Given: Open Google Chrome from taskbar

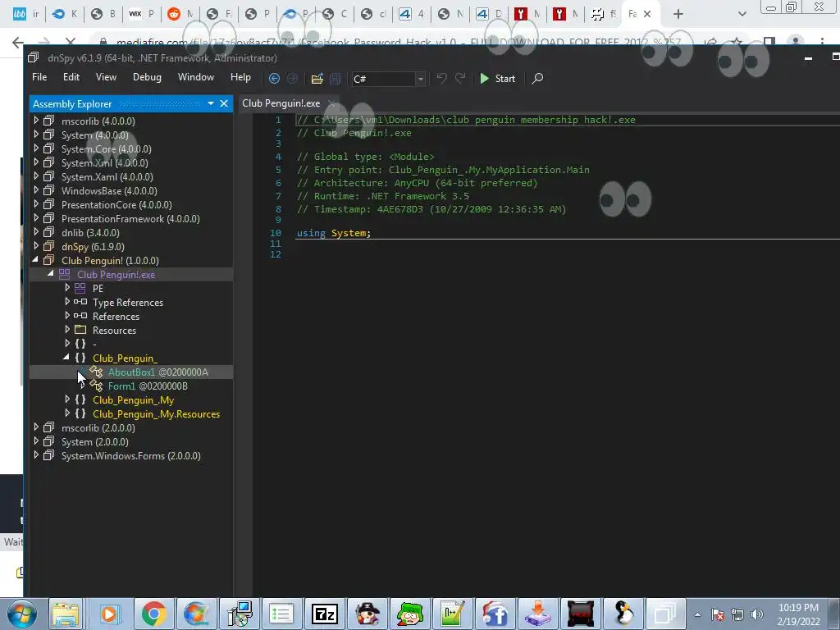Looking at the screenshot, I should point(153,614).
